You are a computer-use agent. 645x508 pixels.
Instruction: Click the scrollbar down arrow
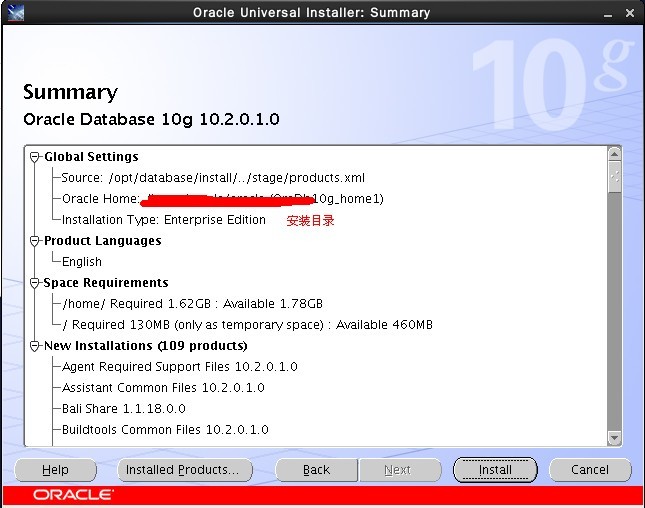(x=614, y=438)
